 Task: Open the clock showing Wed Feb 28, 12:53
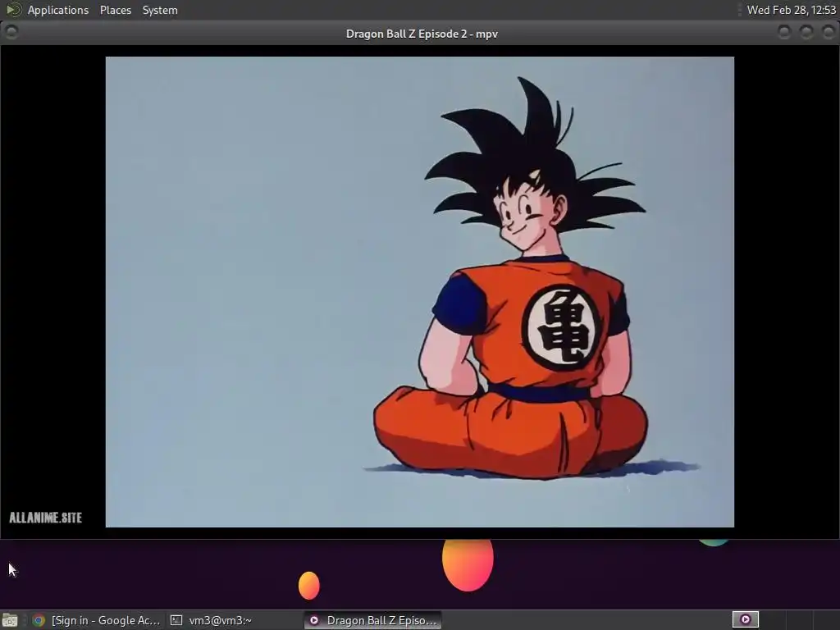[791, 10]
